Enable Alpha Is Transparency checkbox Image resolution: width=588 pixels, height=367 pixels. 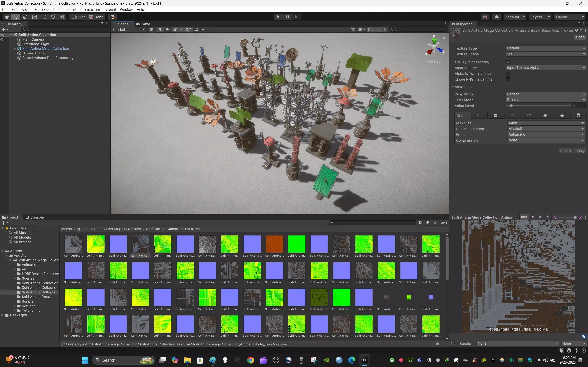tap(508, 74)
